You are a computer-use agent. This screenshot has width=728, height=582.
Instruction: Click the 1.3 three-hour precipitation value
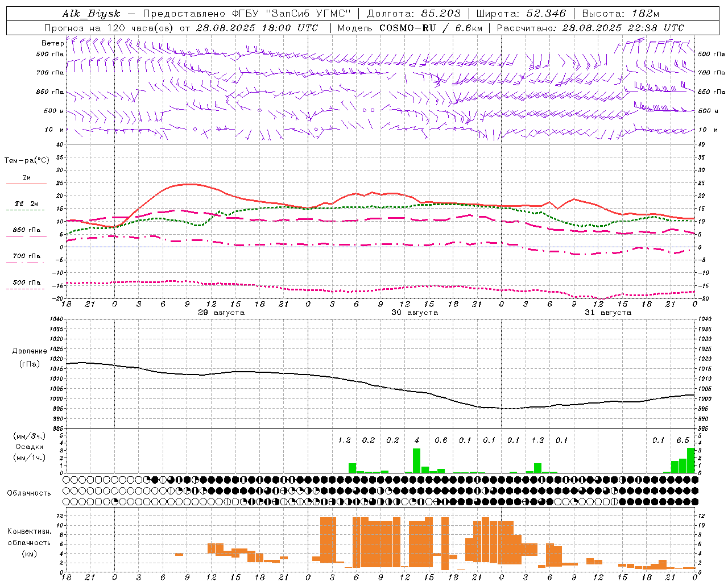point(537,440)
